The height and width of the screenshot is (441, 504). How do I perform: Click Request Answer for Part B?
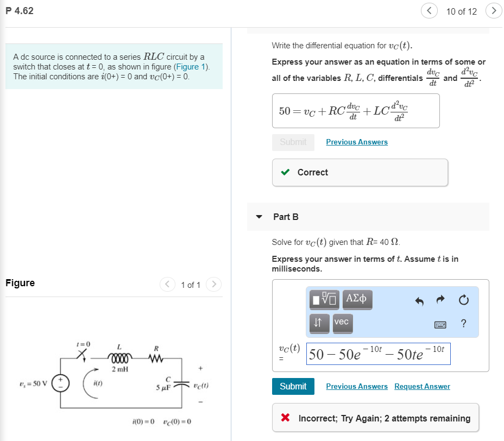pos(422,386)
